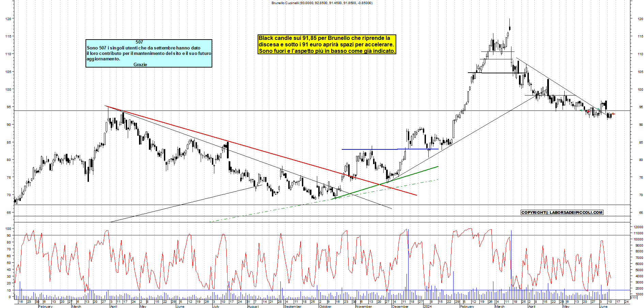Click the "December" month label on the time axis
Image resolution: width=644 pixels, height=308 pixels.
(x=400, y=306)
